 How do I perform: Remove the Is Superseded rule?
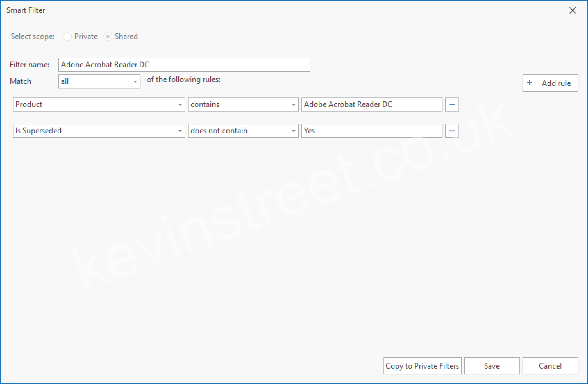click(x=452, y=130)
